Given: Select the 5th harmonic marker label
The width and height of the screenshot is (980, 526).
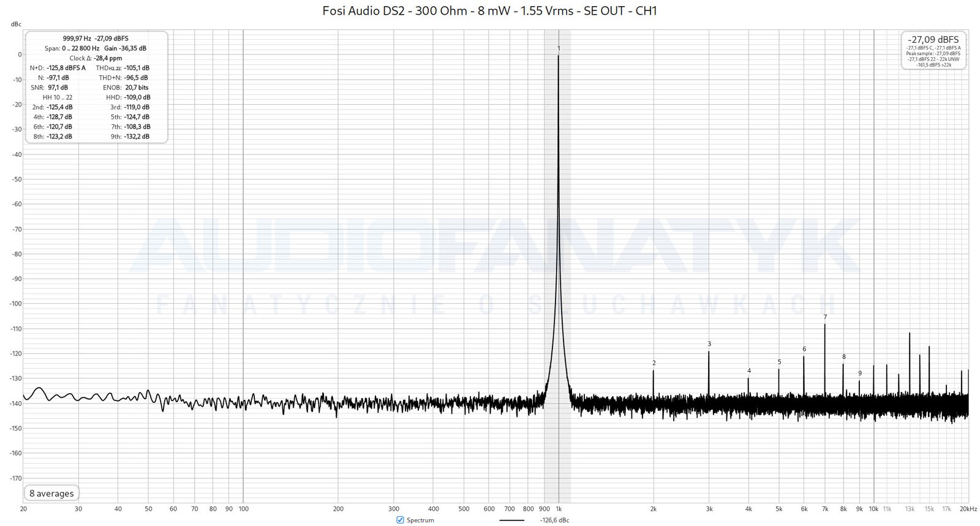Looking at the screenshot, I should coord(779,362).
